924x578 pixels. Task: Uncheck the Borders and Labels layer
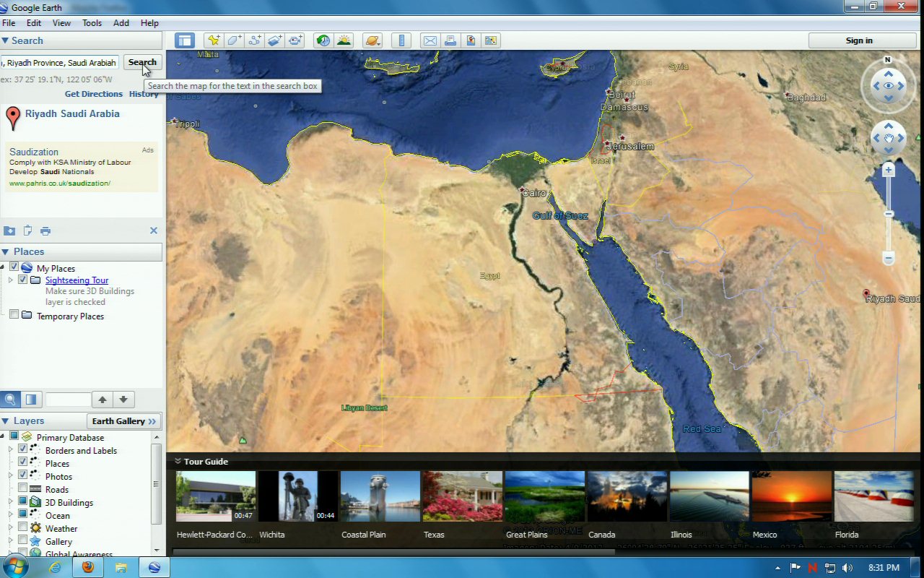click(x=23, y=450)
